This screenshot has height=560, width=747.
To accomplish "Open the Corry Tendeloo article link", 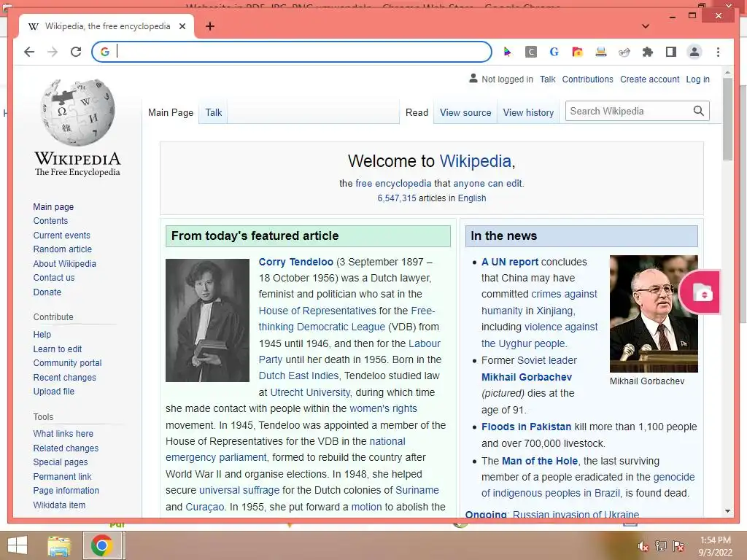I will (296, 262).
